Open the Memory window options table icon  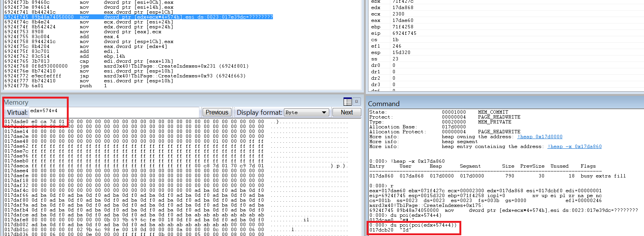pos(348,102)
